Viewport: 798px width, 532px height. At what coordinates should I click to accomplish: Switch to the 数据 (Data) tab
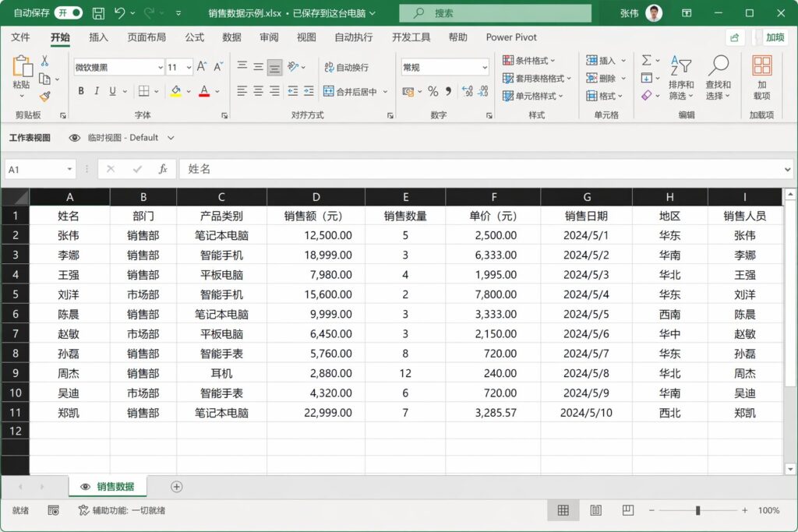click(x=231, y=37)
